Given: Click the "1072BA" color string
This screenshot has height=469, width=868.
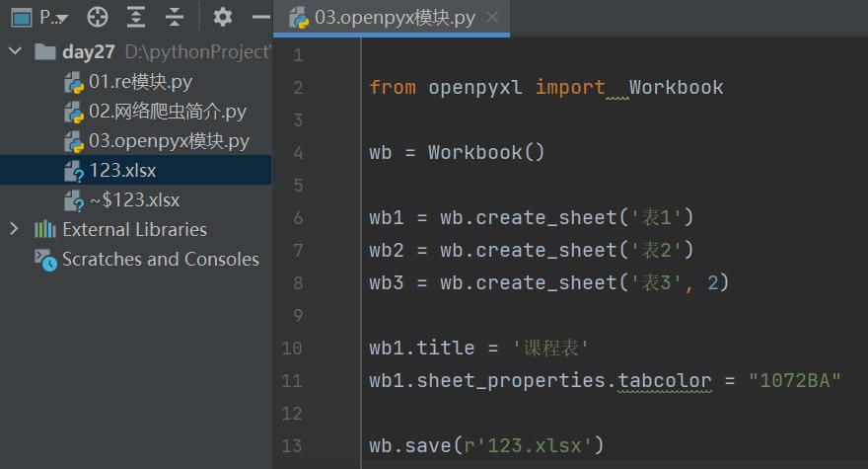Looking at the screenshot, I should (x=795, y=381).
